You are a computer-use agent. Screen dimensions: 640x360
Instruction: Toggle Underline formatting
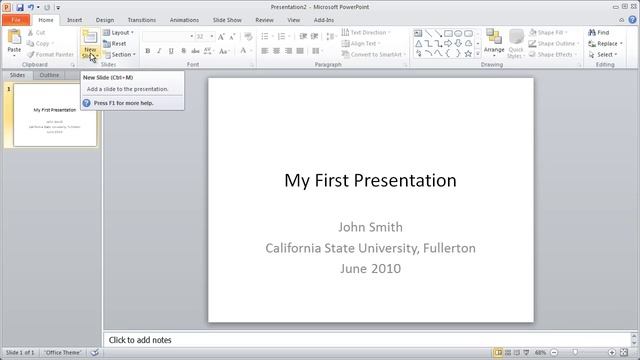(x=171, y=51)
